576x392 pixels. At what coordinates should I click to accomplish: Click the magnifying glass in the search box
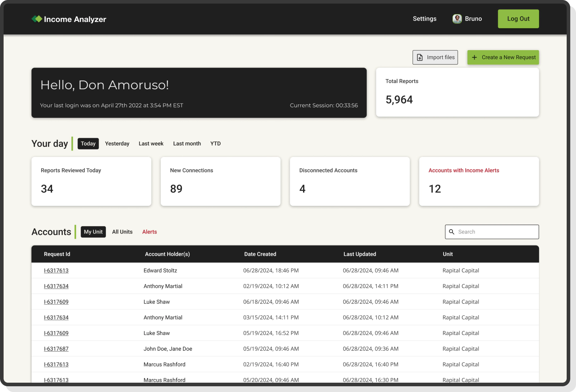coord(452,232)
